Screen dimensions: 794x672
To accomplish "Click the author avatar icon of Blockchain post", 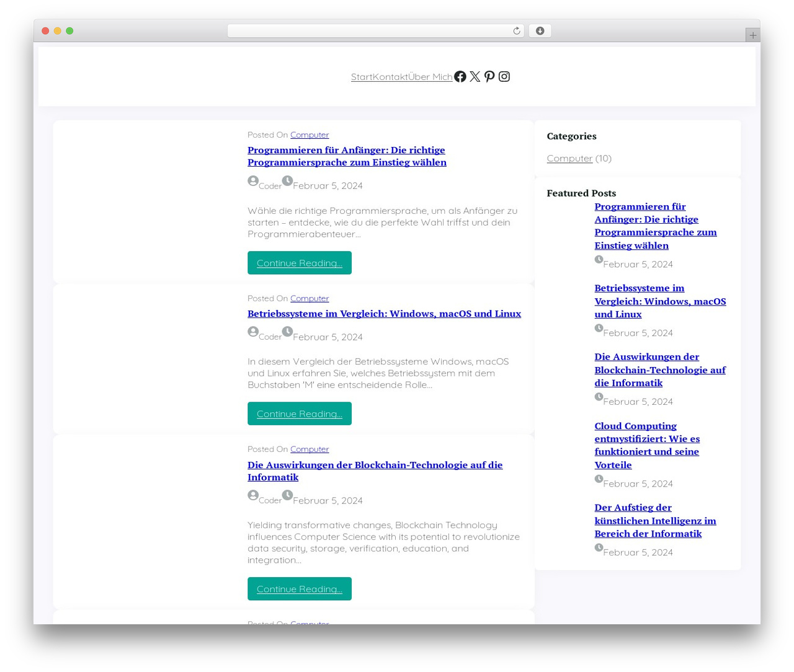I will [x=253, y=495].
